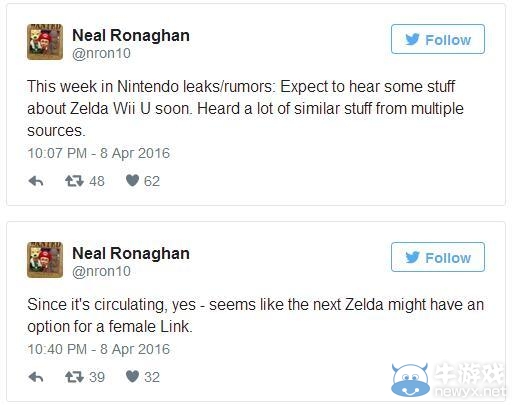Open Neal Ronaghan's avatar in first tweet
Viewport: 515px width, 405px height.
click(45, 42)
